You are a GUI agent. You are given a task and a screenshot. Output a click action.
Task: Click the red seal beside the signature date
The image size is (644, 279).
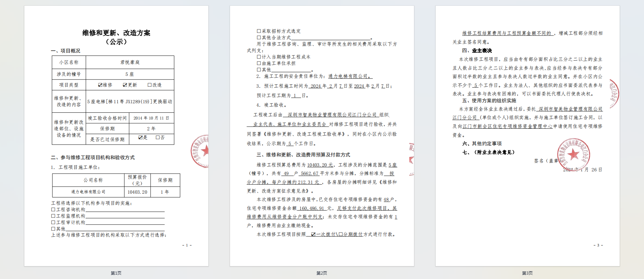573,154
